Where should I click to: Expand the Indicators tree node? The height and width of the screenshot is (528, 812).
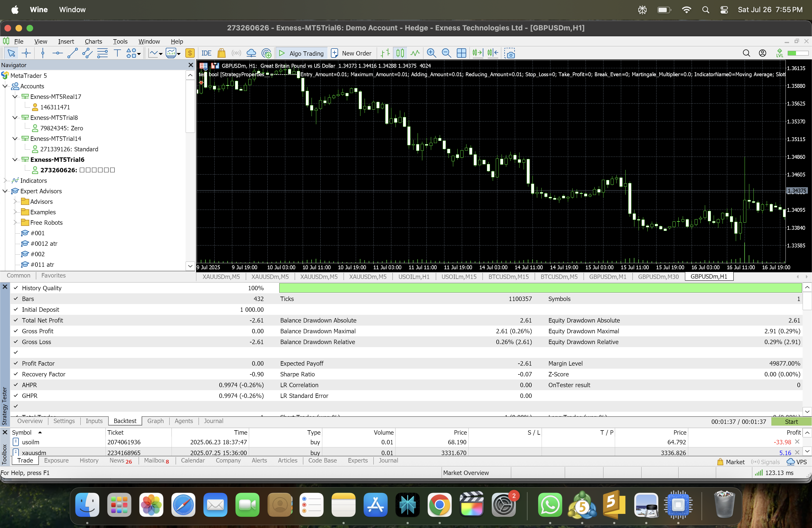(5, 180)
